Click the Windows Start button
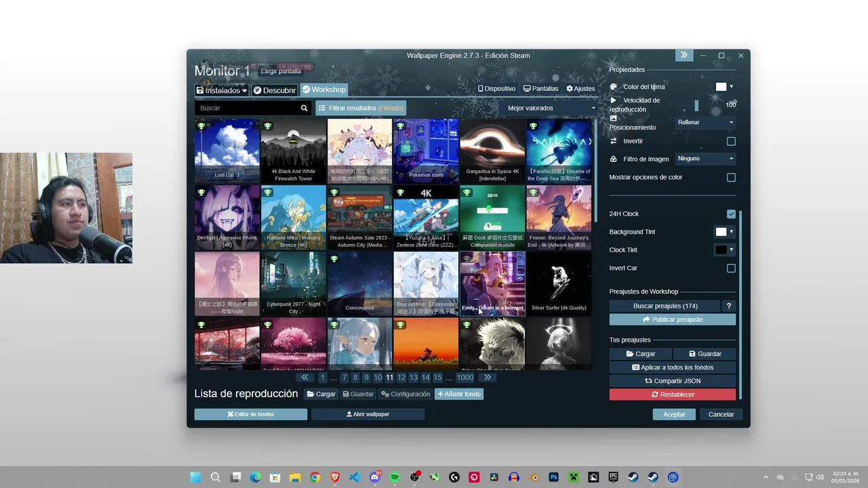Viewport: 868px width, 488px height. tap(195, 477)
